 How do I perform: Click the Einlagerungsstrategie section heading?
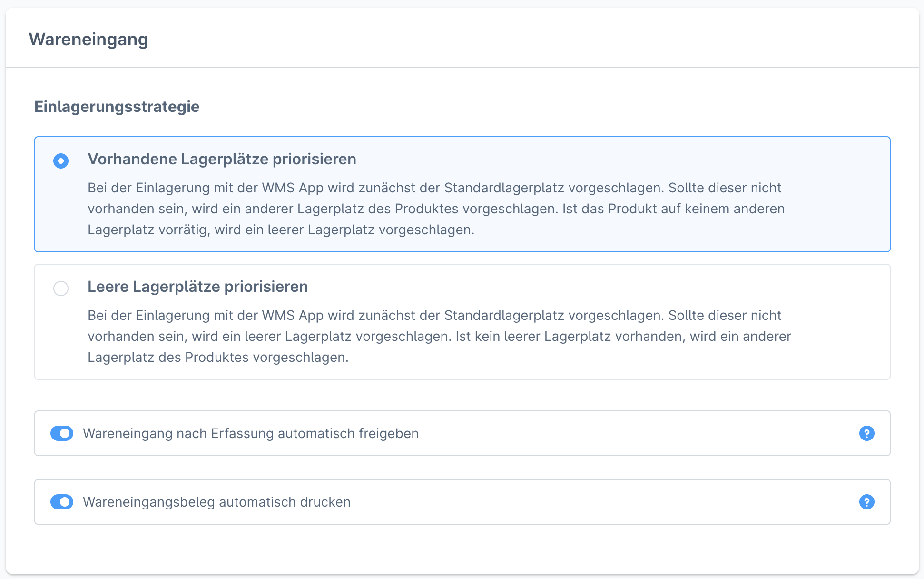[117, 107]
